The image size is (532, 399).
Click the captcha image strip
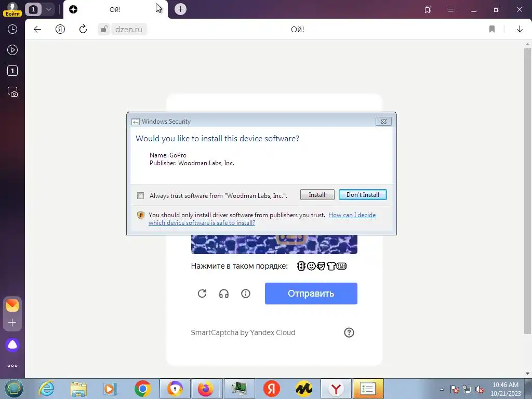point(274,244)
